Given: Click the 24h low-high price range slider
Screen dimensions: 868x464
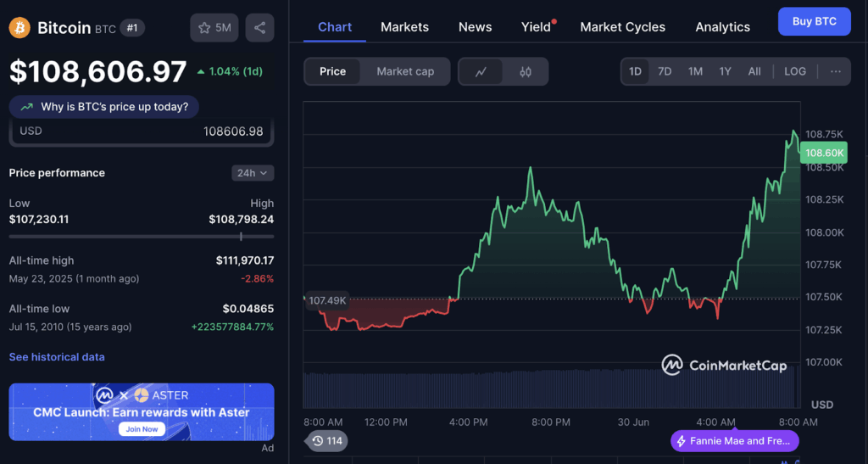Looking at the screenshot, I should (x=142, y=237).
